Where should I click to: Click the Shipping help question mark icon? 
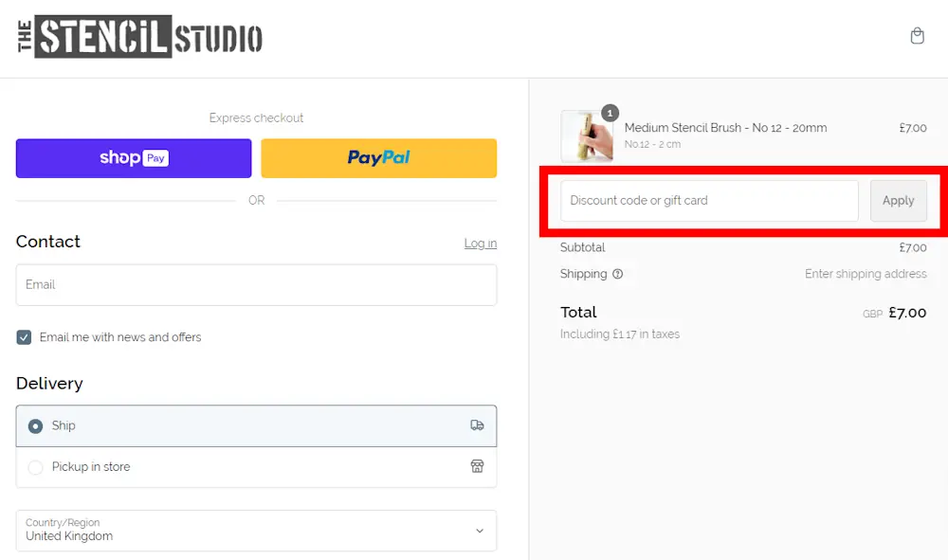(617, 274)
